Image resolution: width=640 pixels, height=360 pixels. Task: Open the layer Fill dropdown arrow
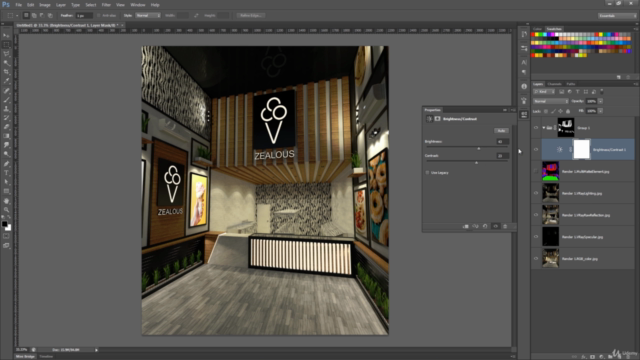click(600, 111)
